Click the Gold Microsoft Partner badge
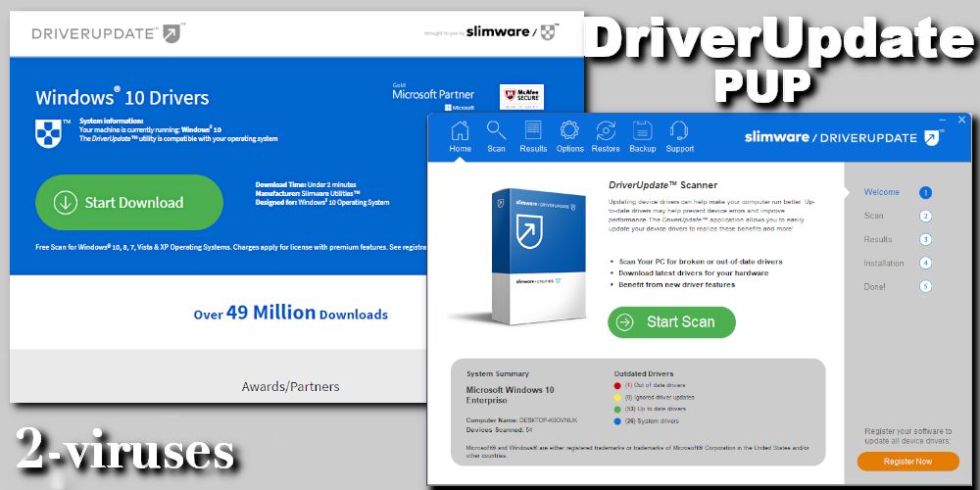Screen dimensions: 980x490 click(433, 96)
